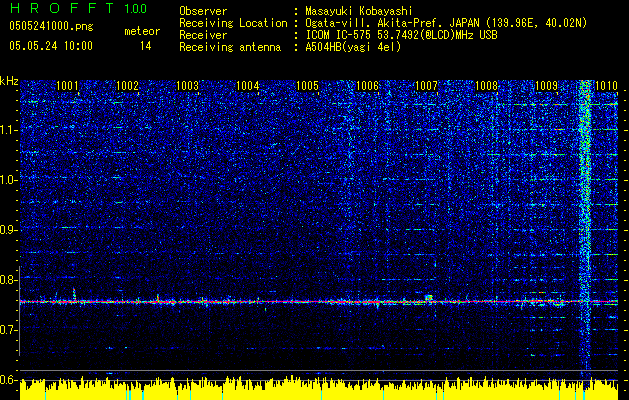629x400 pixels.
Task: Click the Observer field label
Action: click(x=203, y=11)
